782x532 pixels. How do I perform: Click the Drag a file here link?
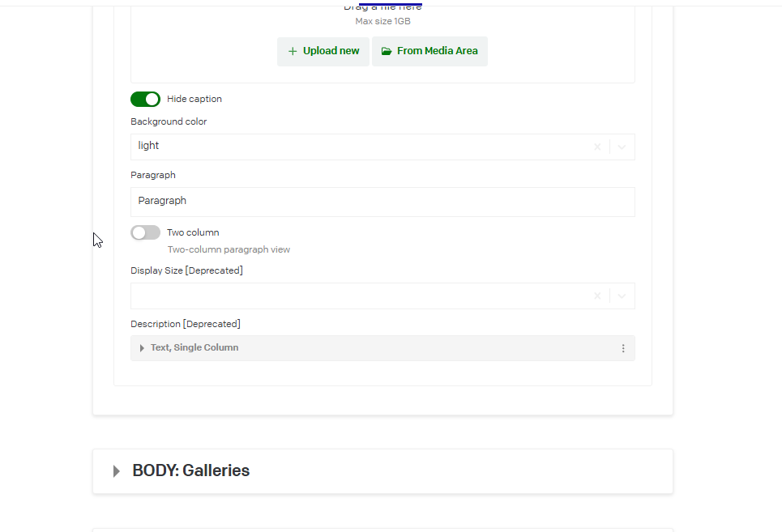point(382,7)
